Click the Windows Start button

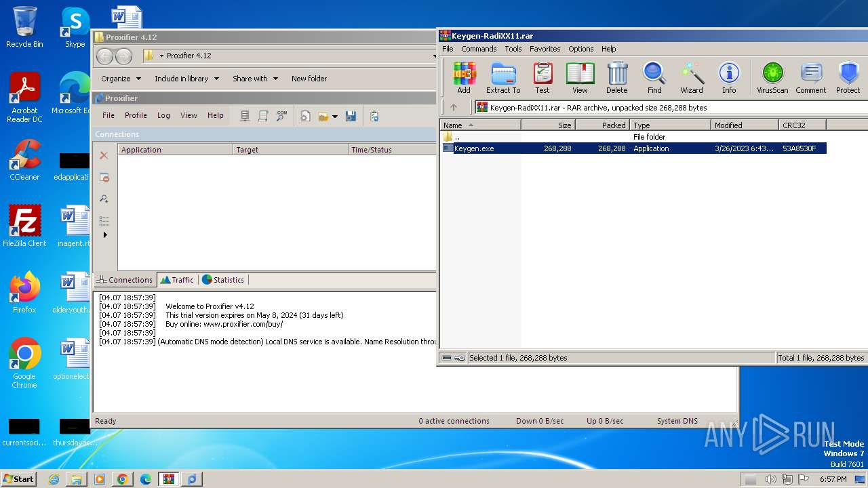[18, 479]
